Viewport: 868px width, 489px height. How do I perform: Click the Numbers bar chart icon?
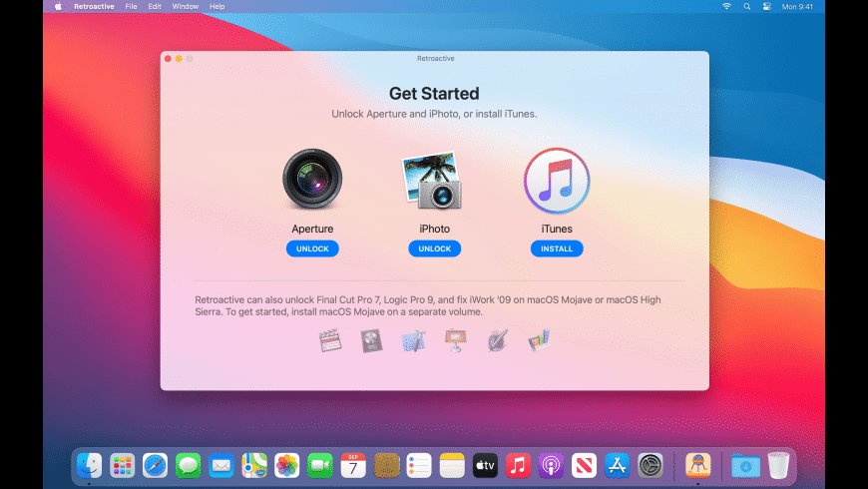[x=539, y=340]
